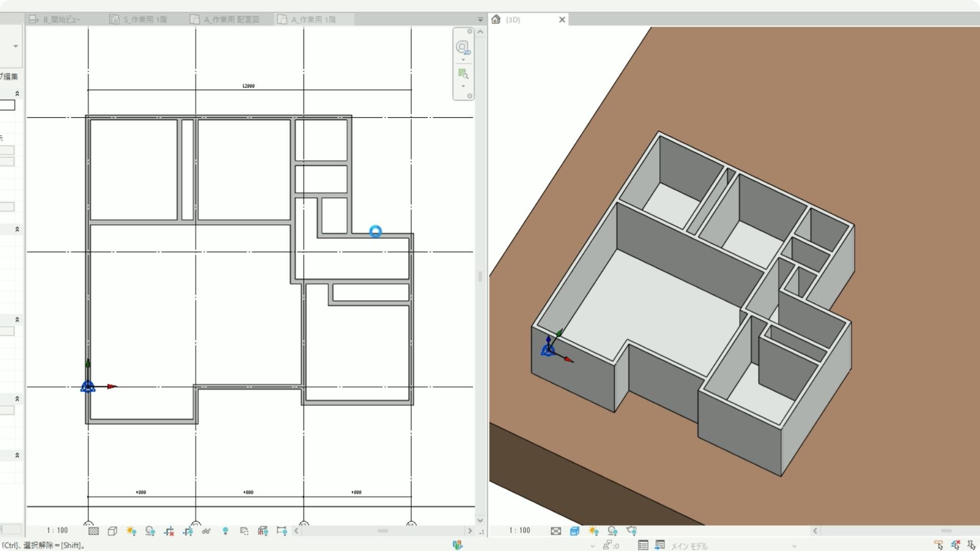Expand the view tabs list arrow

pos(480,19)
